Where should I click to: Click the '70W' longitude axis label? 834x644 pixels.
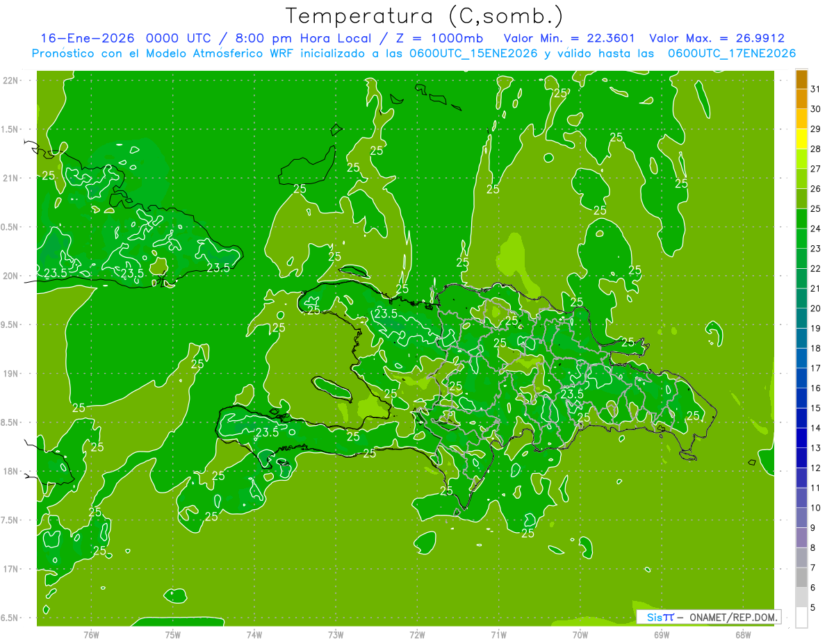pos(580,635)
